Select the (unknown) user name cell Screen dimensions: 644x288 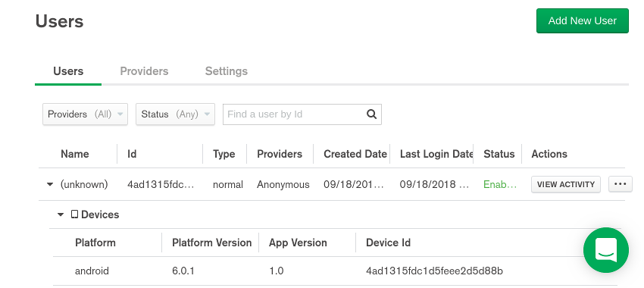point(84,184)
